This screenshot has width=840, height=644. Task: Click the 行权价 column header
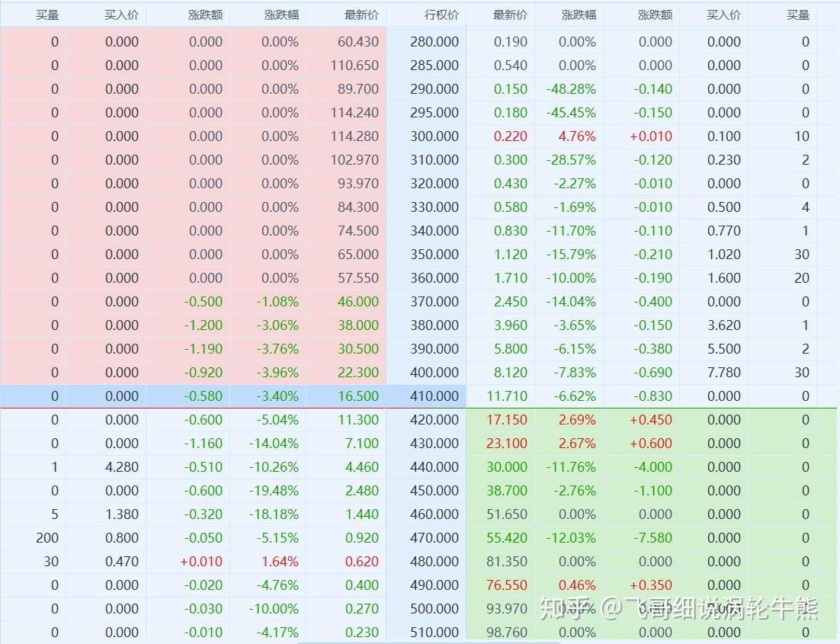[441, 15]
